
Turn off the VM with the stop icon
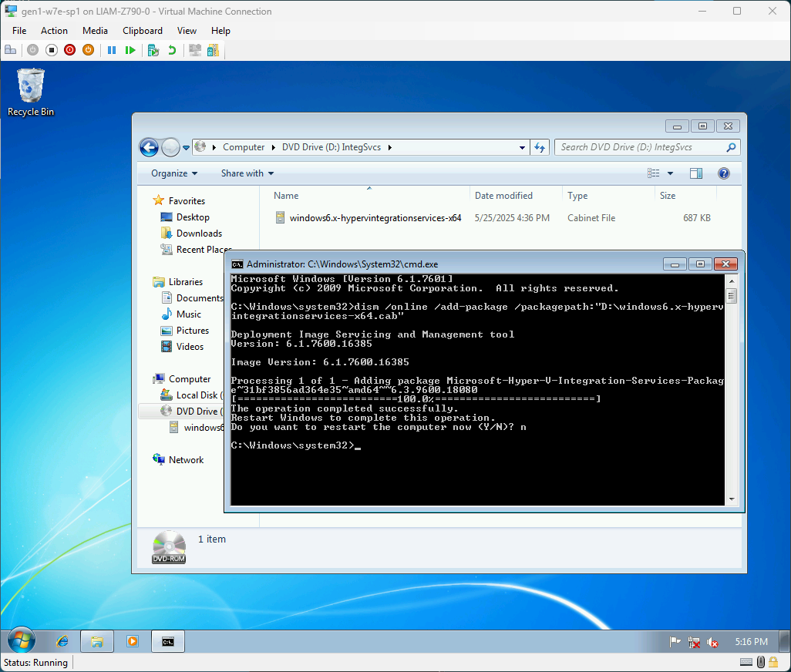click(x=51, y=50)
